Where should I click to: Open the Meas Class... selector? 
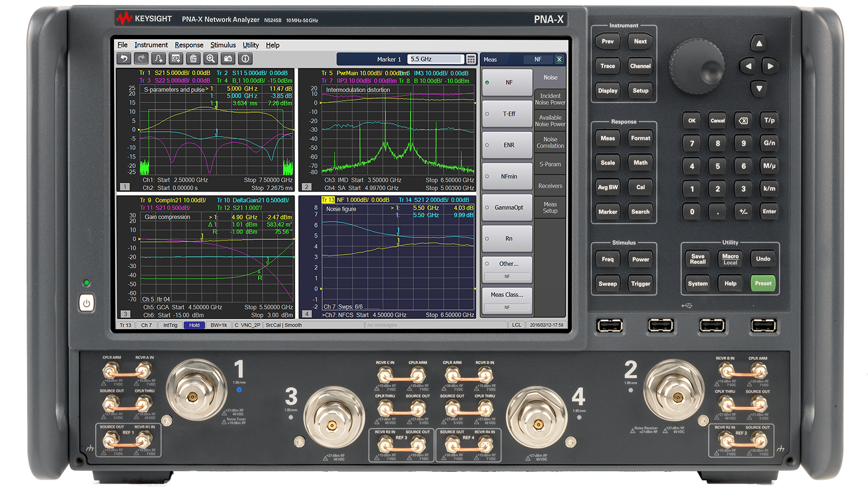(507, 295)
